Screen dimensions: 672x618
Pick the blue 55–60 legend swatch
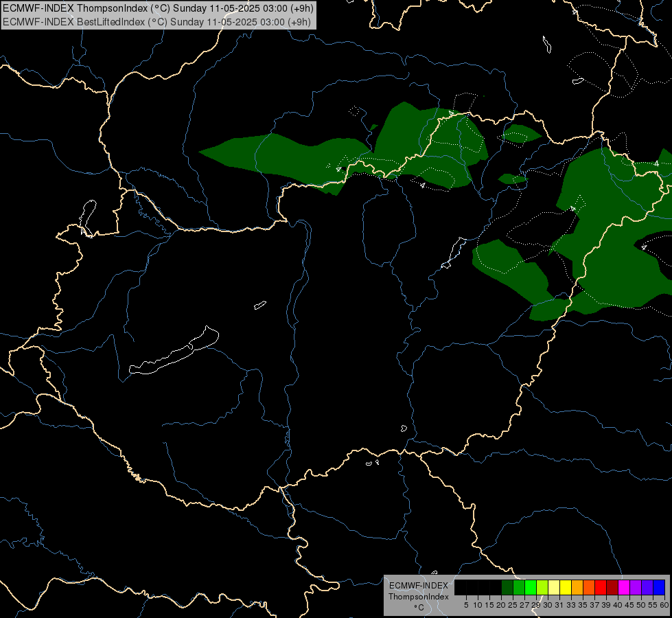click(x=659, y=588)
